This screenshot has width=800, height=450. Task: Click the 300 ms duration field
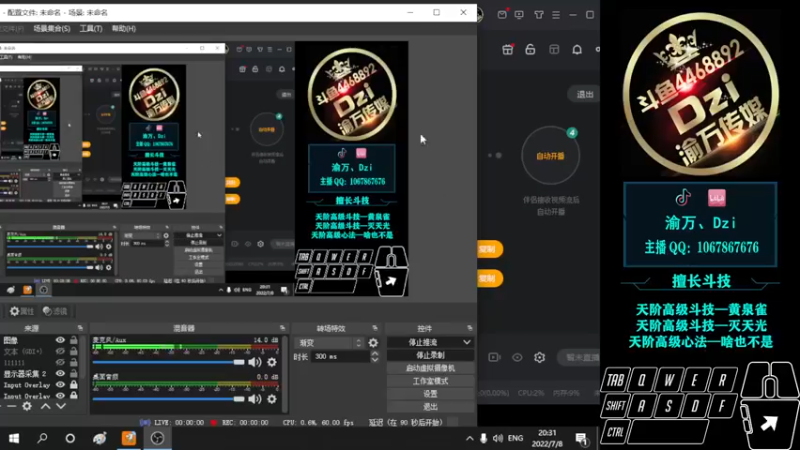point(339,357)
